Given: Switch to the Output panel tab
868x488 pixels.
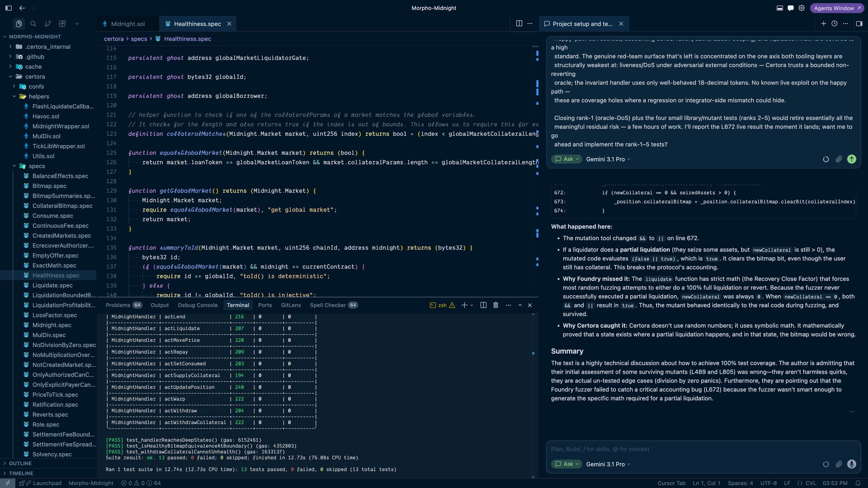Looking at the screenshot, I should tap(159, 305).
